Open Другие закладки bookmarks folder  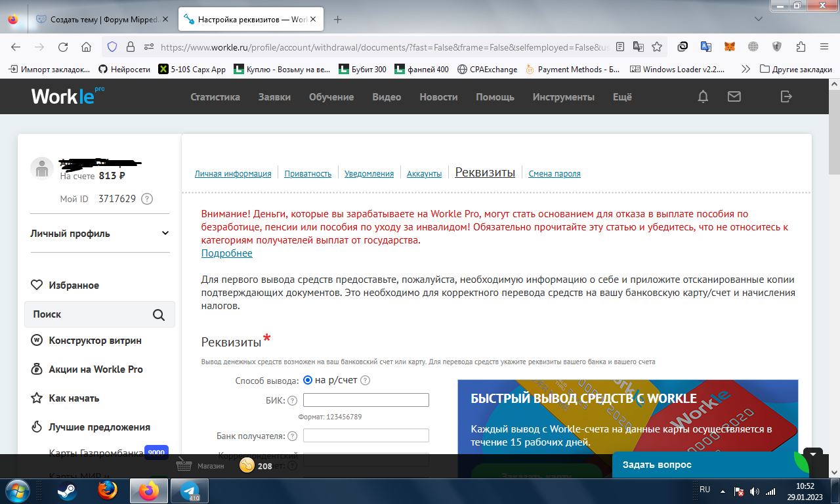795,69
